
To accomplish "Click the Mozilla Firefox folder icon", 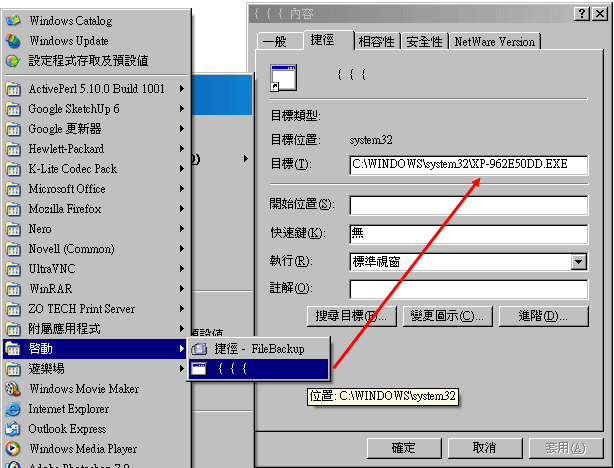I will pos(13,209).
